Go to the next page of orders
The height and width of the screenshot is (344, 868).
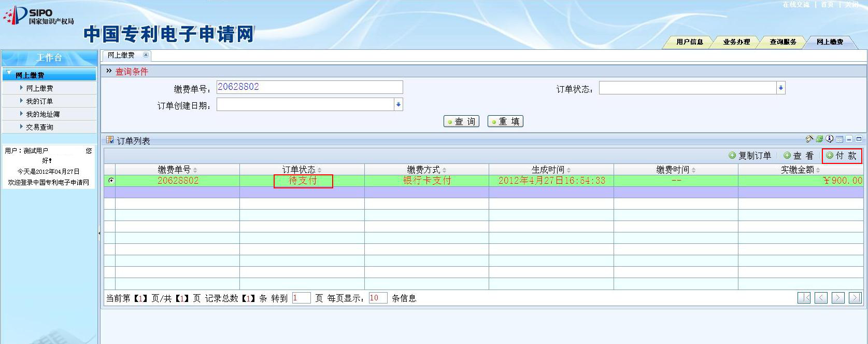tap(838, 298)
